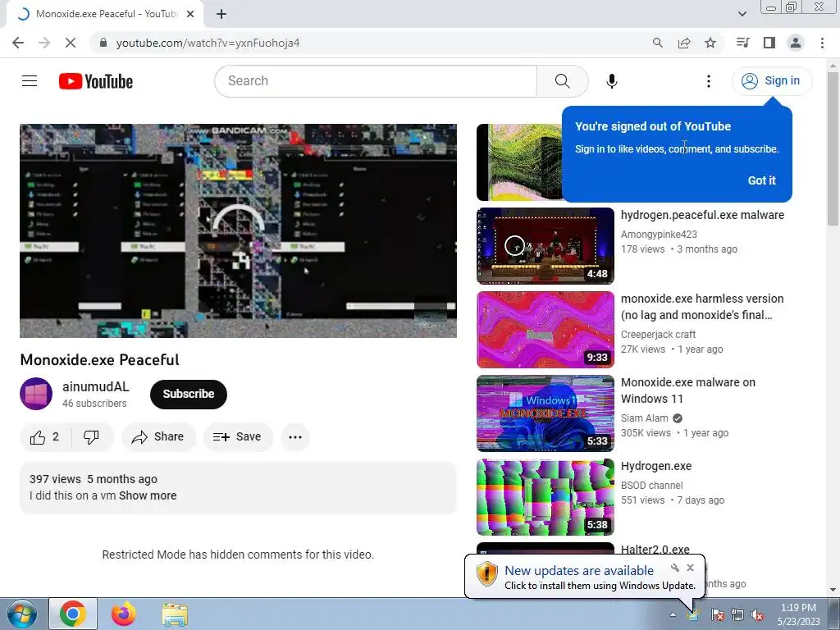
Task: Click New updates are available notification
Action: [579, 571]
